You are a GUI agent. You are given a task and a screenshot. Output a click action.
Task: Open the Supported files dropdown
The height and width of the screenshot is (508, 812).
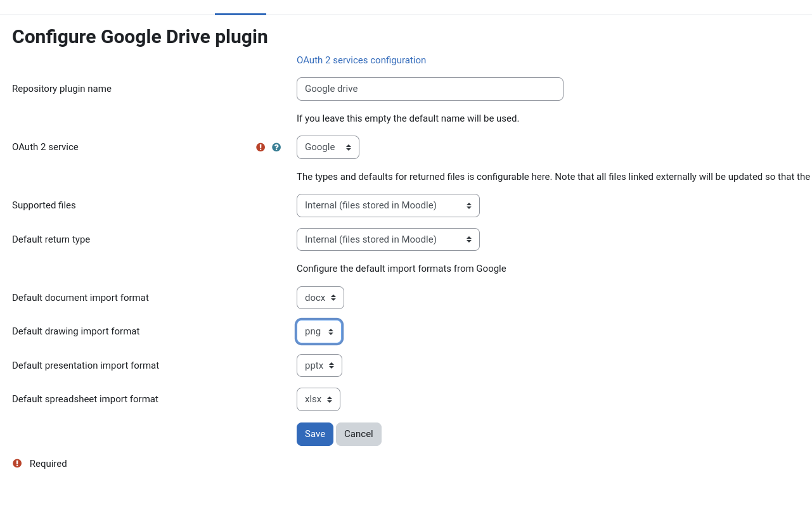tap(388, 205)
